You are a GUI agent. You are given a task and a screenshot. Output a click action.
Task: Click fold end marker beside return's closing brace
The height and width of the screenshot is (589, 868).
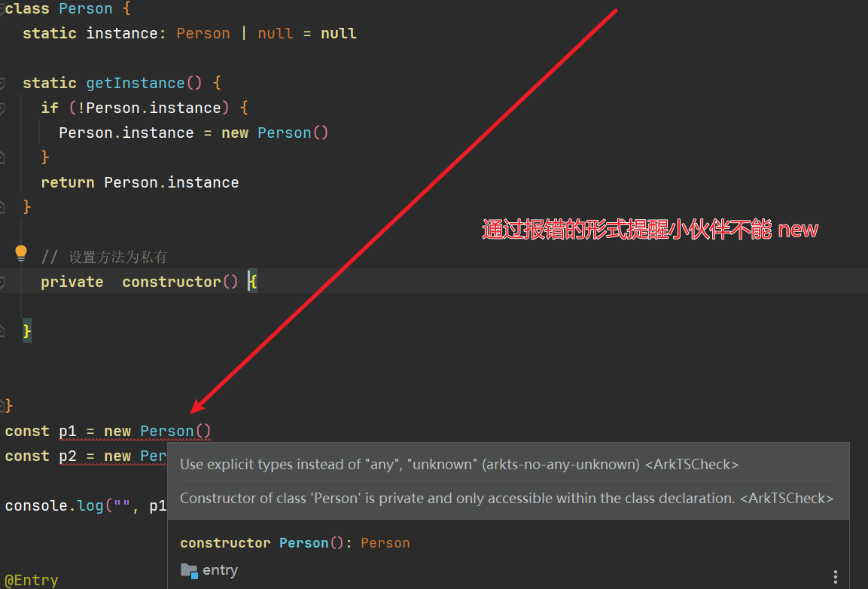coord(2,206)
